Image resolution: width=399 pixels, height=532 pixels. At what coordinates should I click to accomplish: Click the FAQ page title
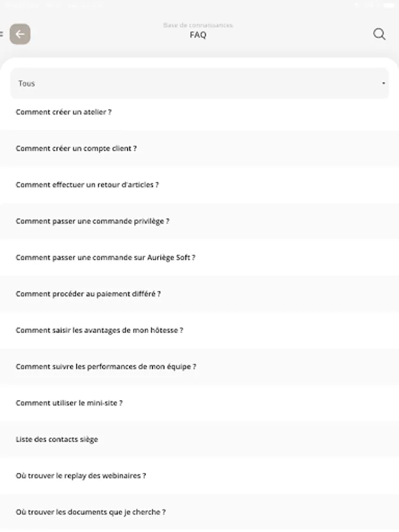pyautogui.click(x=198, y=35)
